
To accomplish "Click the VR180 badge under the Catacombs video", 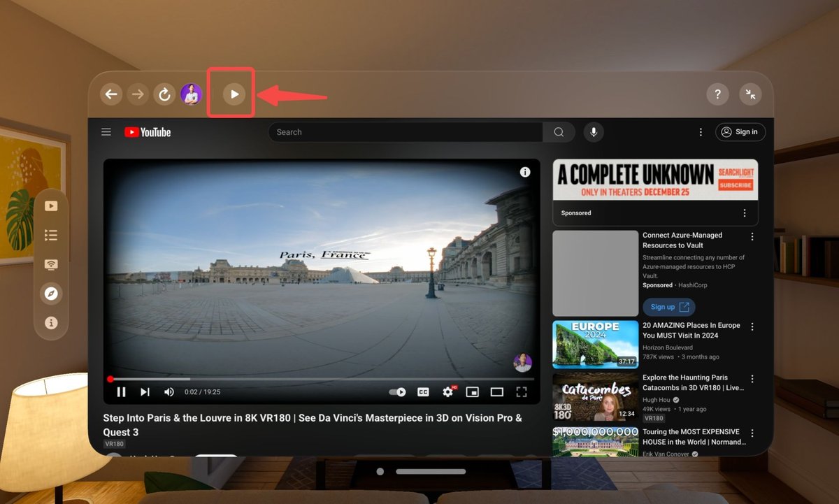I will pos(654,418).
